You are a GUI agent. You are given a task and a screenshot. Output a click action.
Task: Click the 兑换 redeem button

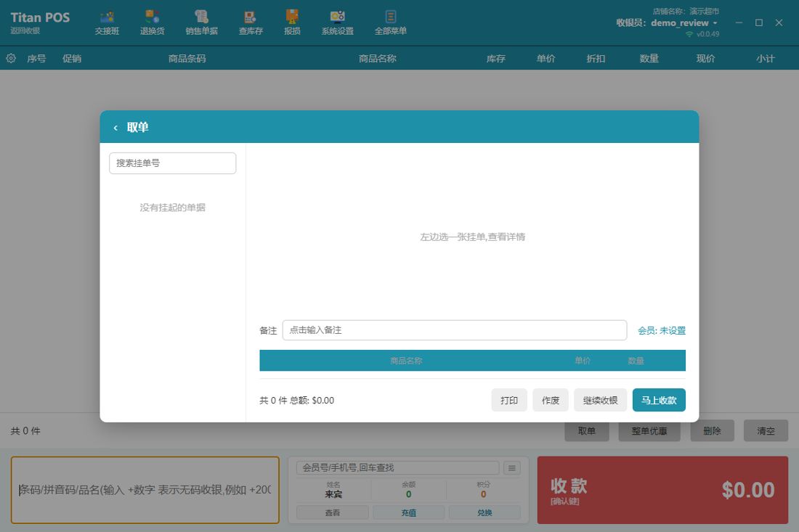(484, 512)
